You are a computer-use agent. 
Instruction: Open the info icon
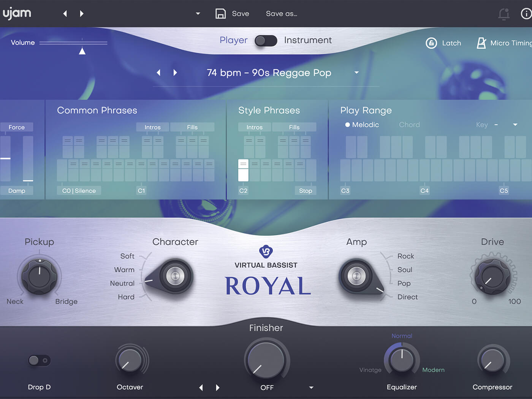(526, 14)
